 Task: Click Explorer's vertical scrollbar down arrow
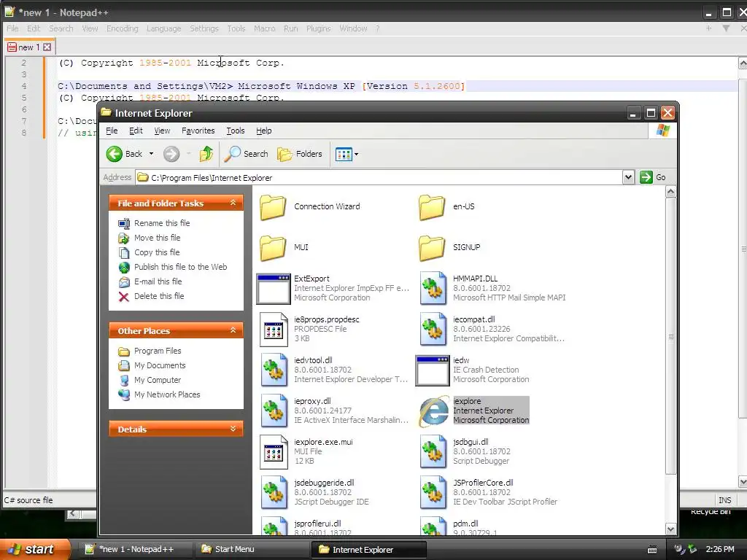click(x=671, y=529)
